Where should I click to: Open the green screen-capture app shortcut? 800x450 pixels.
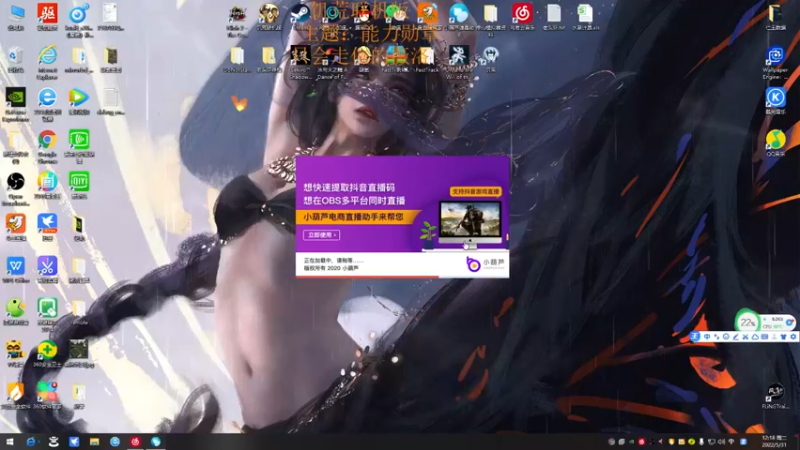coord(47,315)
